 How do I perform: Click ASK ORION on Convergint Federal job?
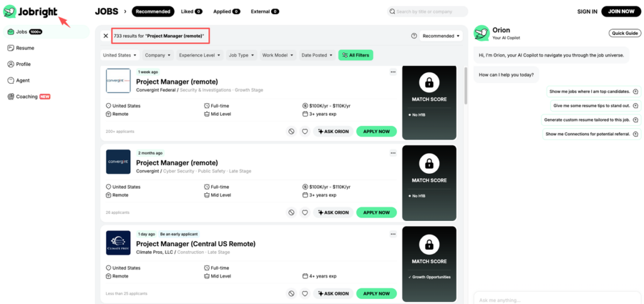click(x=333, y=132)
